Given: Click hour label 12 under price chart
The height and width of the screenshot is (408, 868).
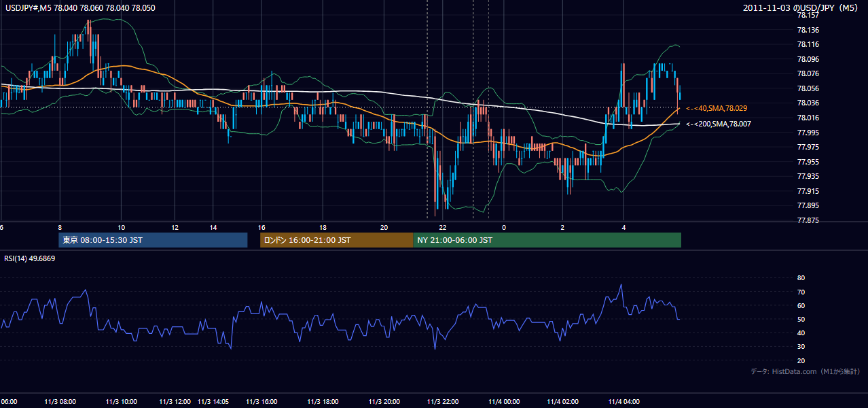Looking at the screenshot, I should tap(175, 227).
